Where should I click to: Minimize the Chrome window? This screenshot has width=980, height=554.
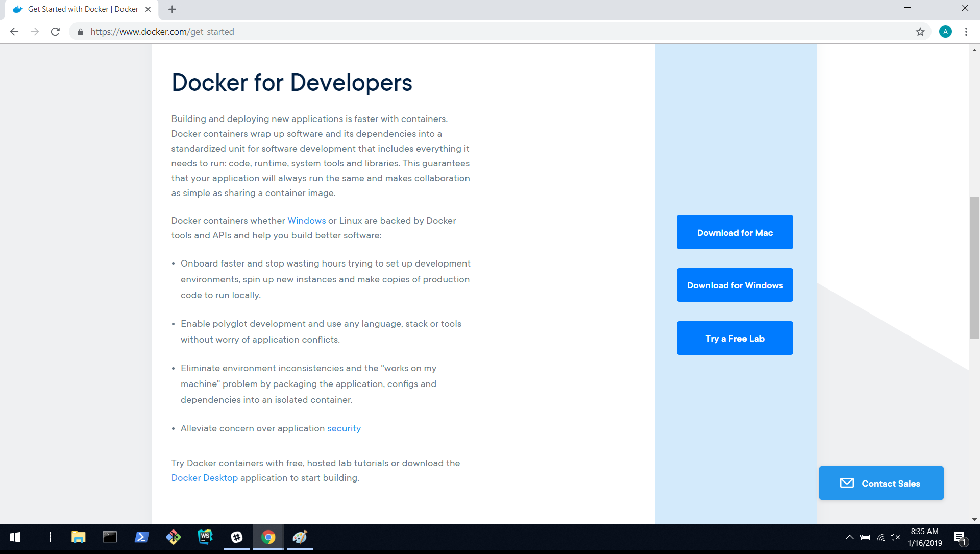[x=907, y=8]
